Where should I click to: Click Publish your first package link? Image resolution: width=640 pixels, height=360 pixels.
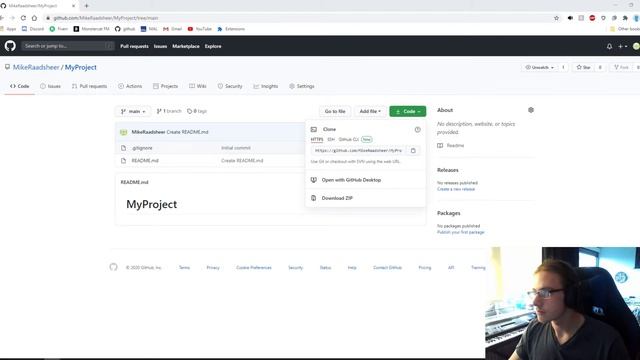pyautogui.click(x=460, y=232)
